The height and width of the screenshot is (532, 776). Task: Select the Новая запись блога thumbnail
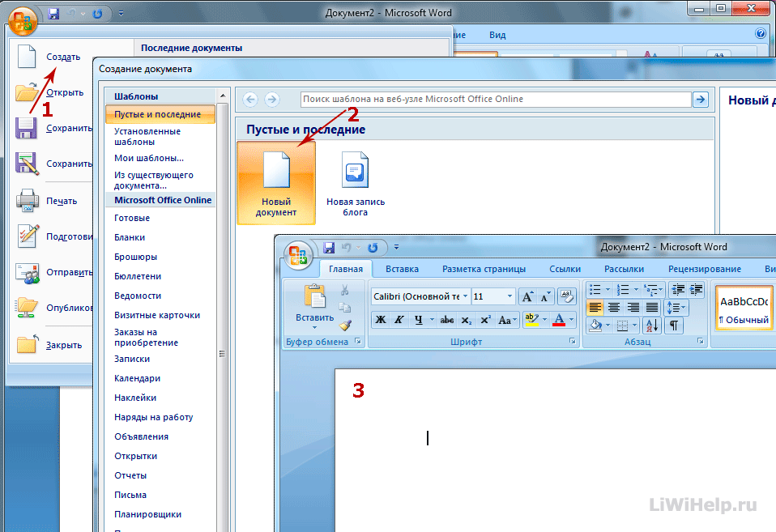click(356, 183)
